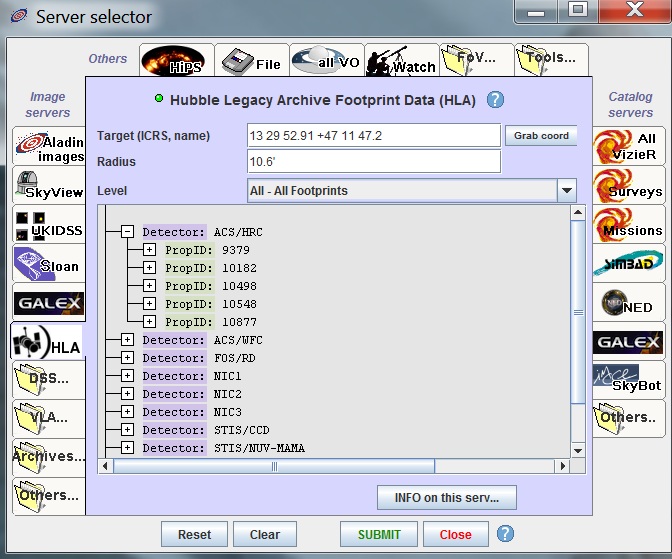Open the FoV... folder tab

(477, 60)
